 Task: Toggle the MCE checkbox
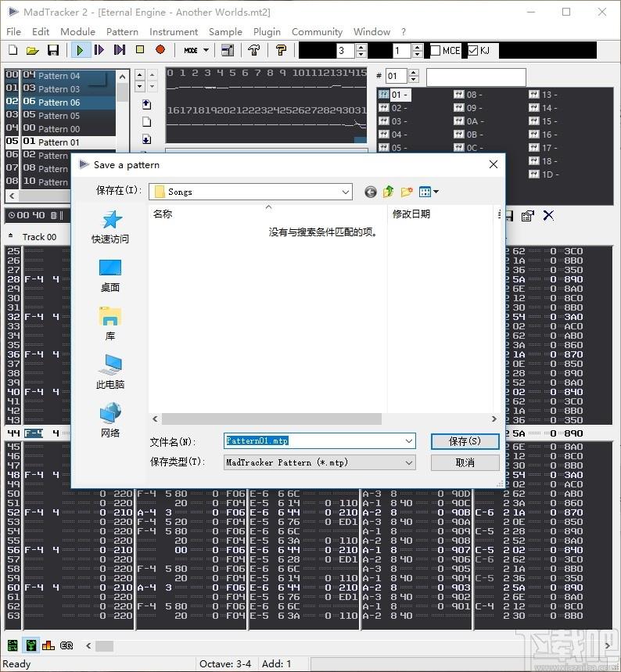436,51
